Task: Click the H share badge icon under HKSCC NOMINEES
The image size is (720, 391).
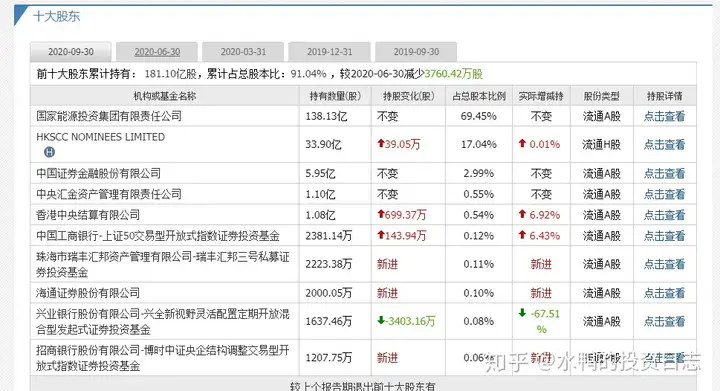Action: [x=49, y=152]
